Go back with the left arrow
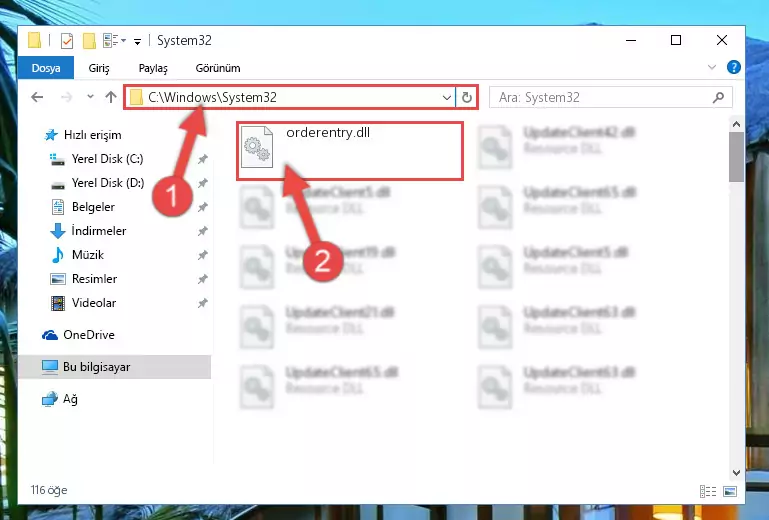This screenshot has width=769, height=520. pos(37,97)
